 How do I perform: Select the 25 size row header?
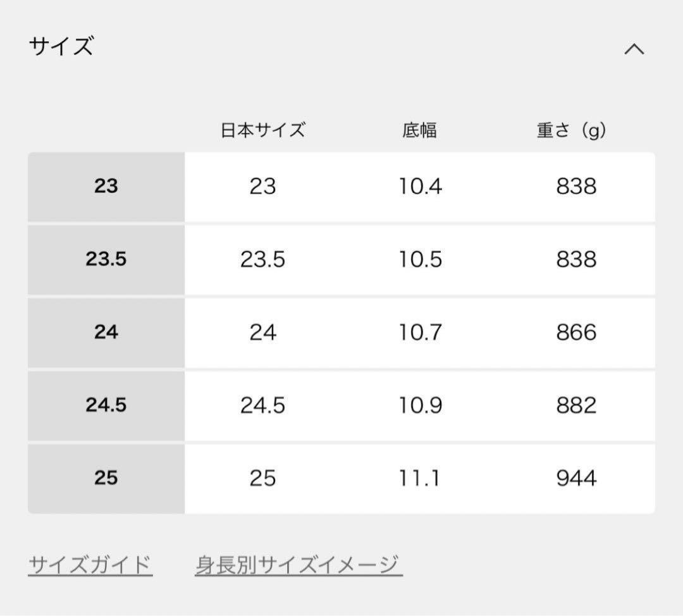pos(106,477)
